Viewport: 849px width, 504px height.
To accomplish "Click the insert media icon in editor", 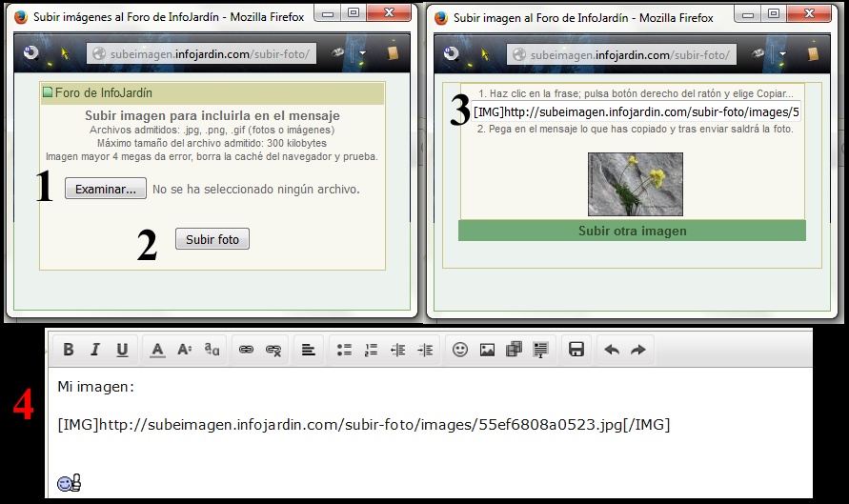I will pyautogui.click(x=514, y=350).
